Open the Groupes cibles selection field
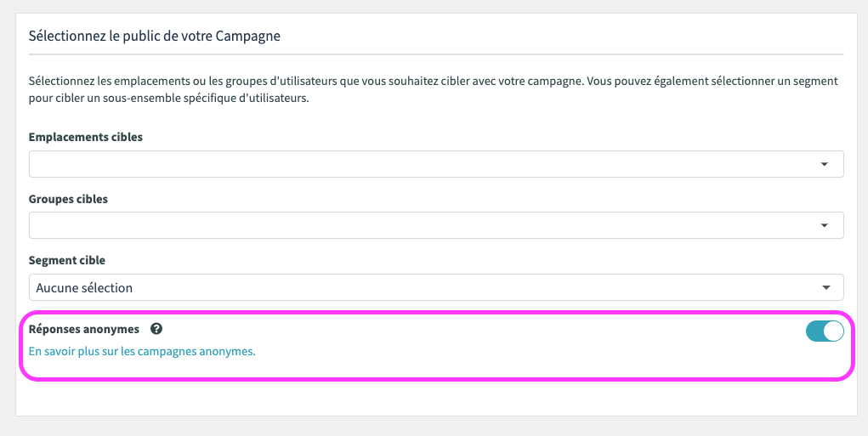The height and width of the screenshot is (436, 868). click(436, 226)
